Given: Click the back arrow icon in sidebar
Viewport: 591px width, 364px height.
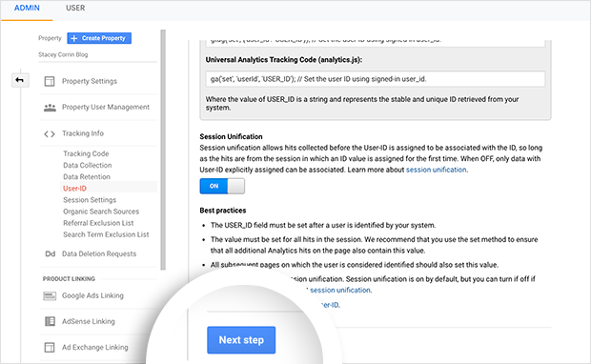Looking at the screenshot, I should tap(20, 80).
